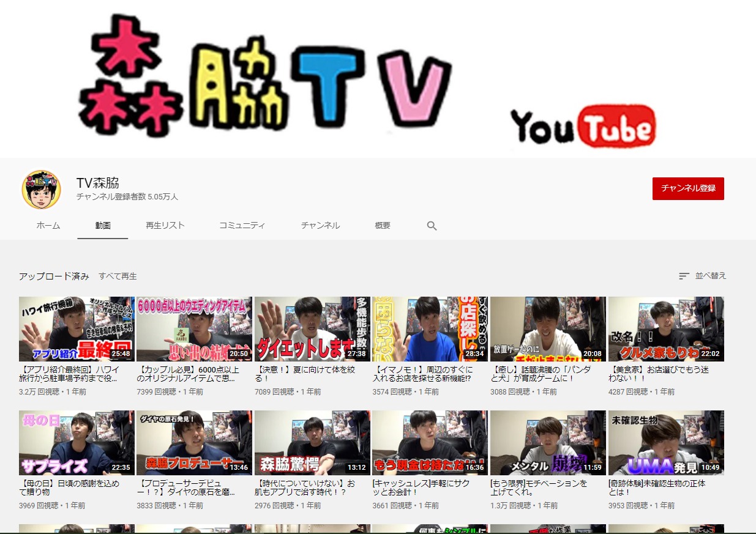Image resolution: width=756 pixels, height=534 pixels.
Task: Click the すべて再生 play all link
Action: click(118, 276)
